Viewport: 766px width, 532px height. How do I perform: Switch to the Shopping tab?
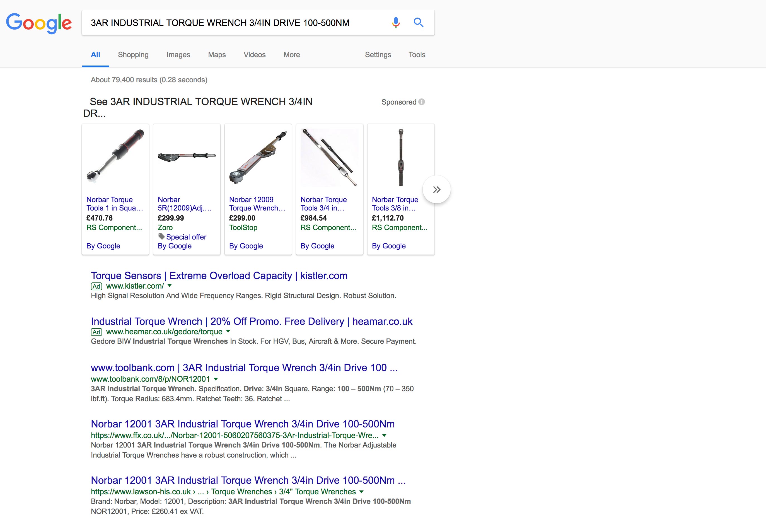[133, 55]
